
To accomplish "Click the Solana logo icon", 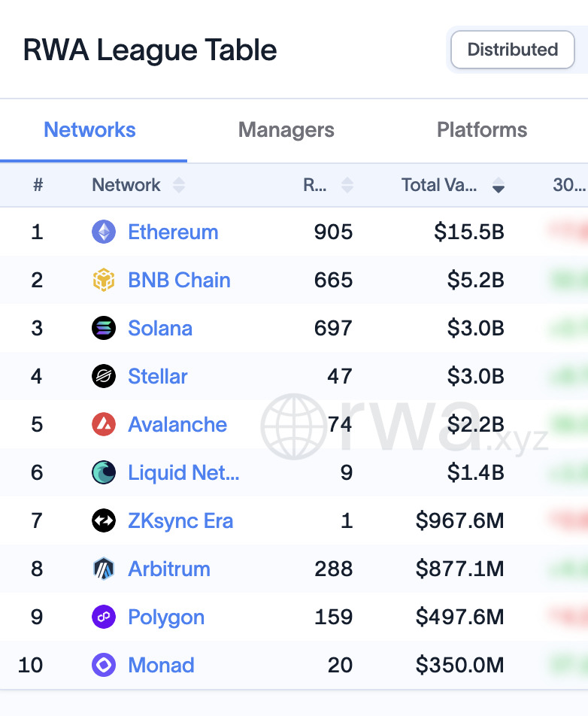I will click(x=104, y=328).
